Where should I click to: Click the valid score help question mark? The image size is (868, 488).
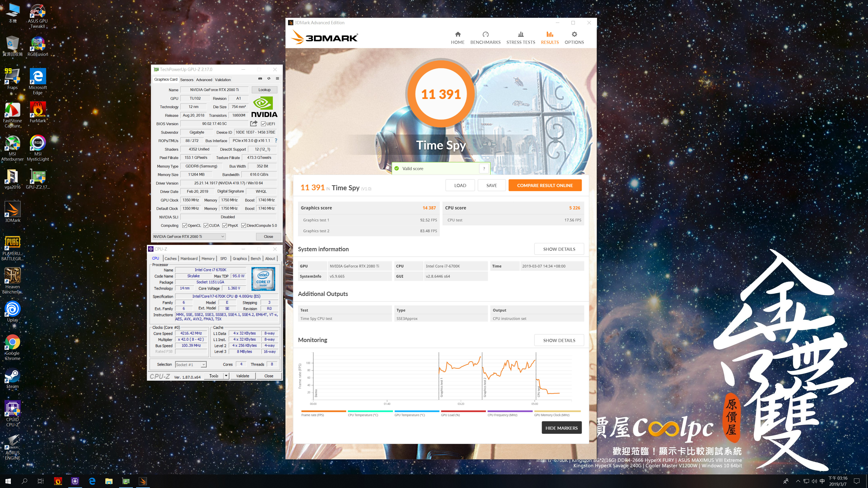pos(484,168)
